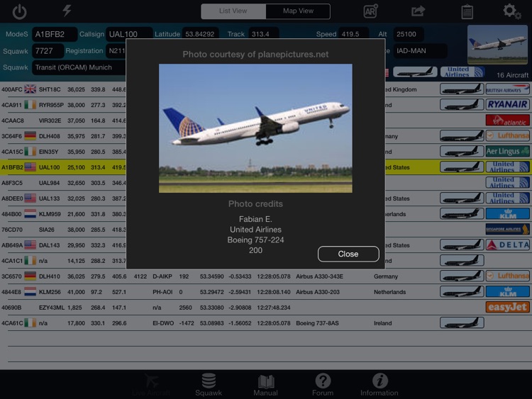Tap the share arrow icon
The width and height of the screenshot is (532, 399).
tap(418, 11)
